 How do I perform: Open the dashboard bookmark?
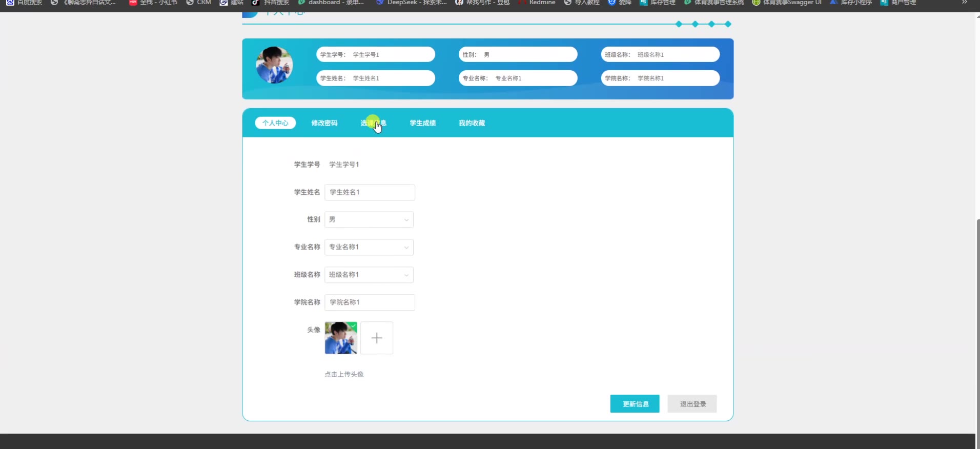[x=331, y=3]
